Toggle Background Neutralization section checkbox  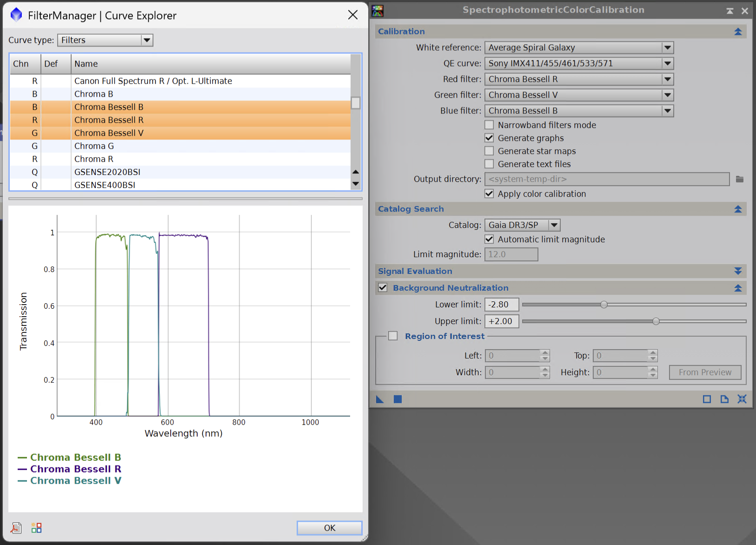click(x=383, y=287)
